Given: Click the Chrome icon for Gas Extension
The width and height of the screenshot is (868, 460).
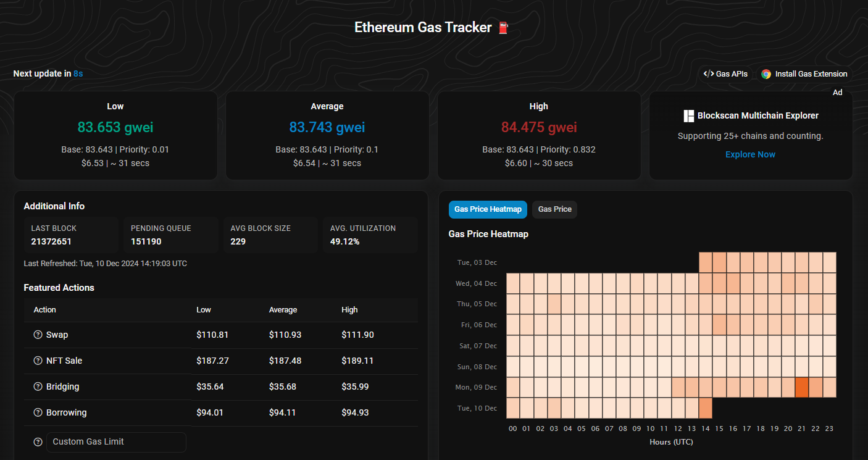Looking at the screenshot, I should click(x=766, y=74).
